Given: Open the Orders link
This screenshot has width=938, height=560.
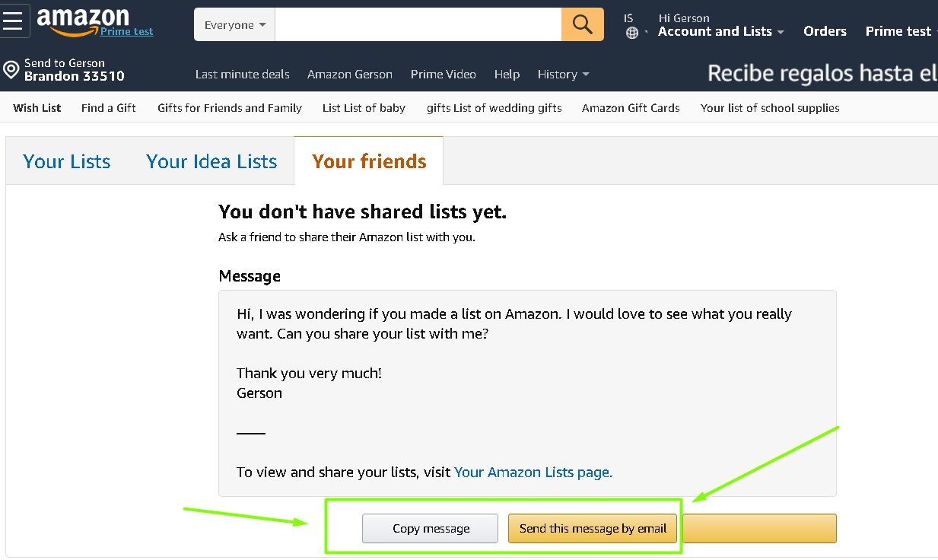Looking at the screenshot, I should (x=825, y=31).
